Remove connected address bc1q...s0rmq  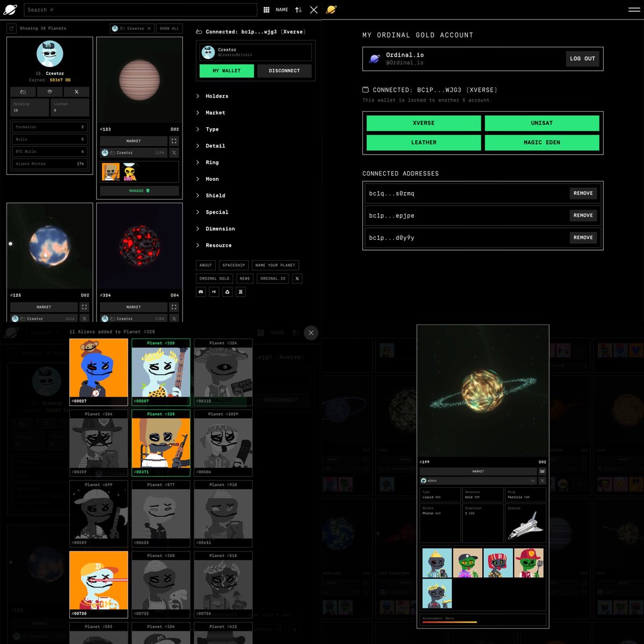[583, 193]
